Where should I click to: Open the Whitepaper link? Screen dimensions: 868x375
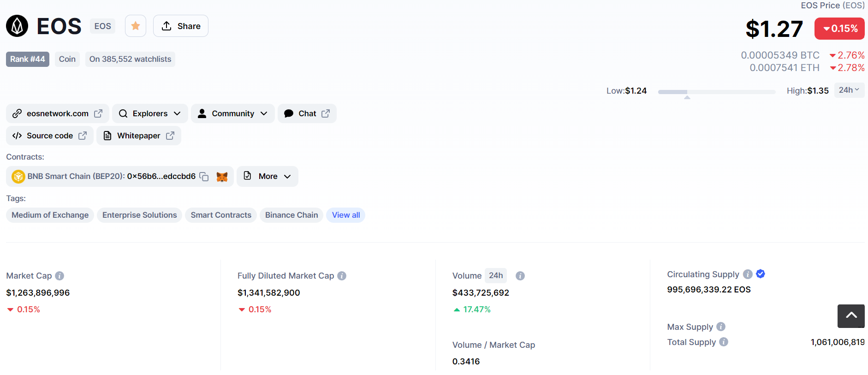139,136
